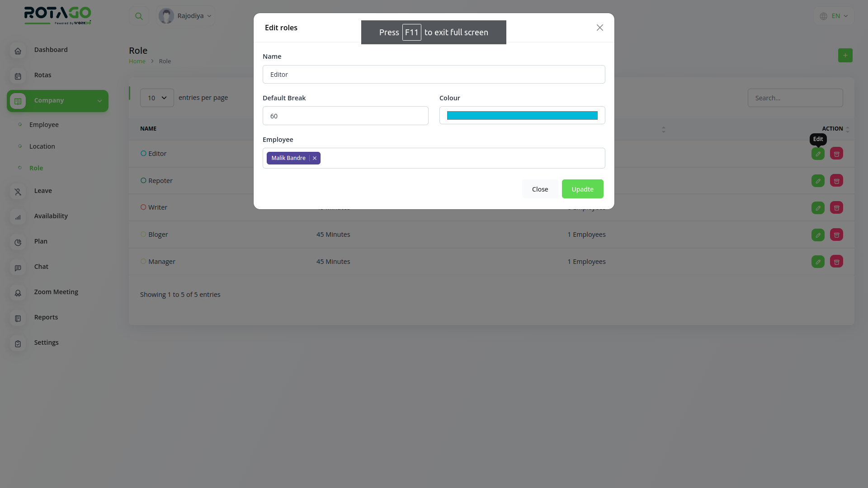This screenshot has width=868, height=488.
Task: Open the Employee submenu item
Action: [44, 125]
